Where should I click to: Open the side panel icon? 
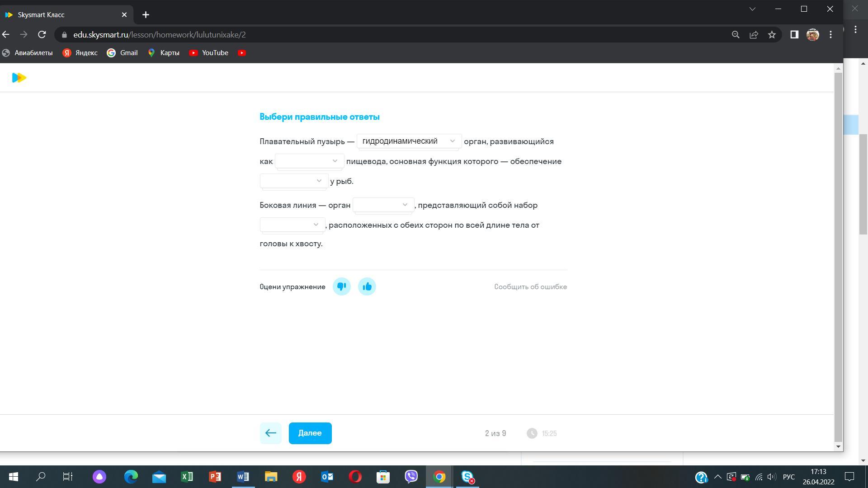[794, 35]
